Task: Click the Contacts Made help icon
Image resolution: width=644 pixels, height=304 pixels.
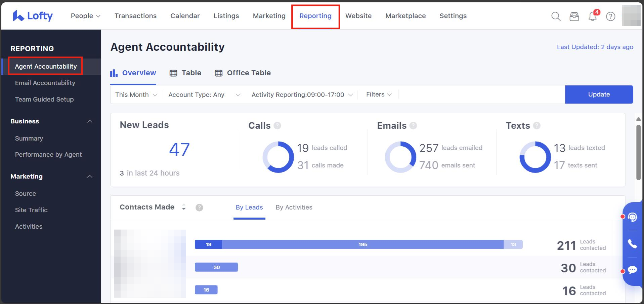Action: pos(199,207)
